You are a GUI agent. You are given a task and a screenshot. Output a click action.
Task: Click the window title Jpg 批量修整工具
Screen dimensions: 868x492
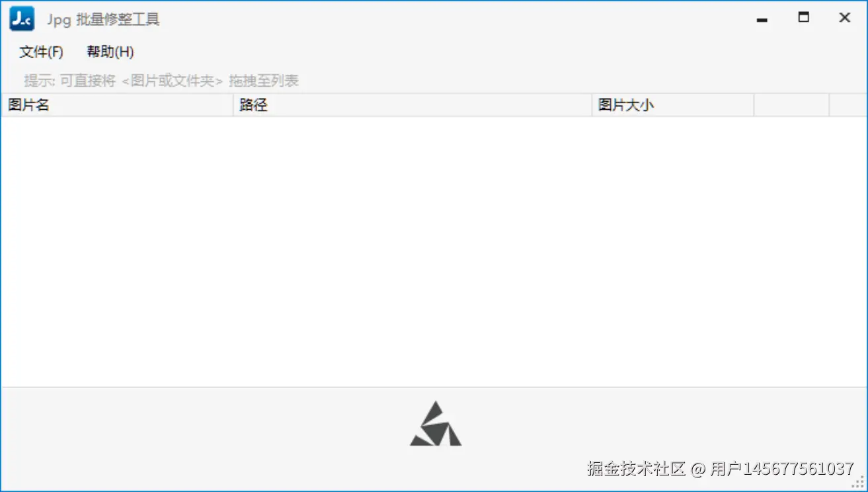[x=103, y=20]
